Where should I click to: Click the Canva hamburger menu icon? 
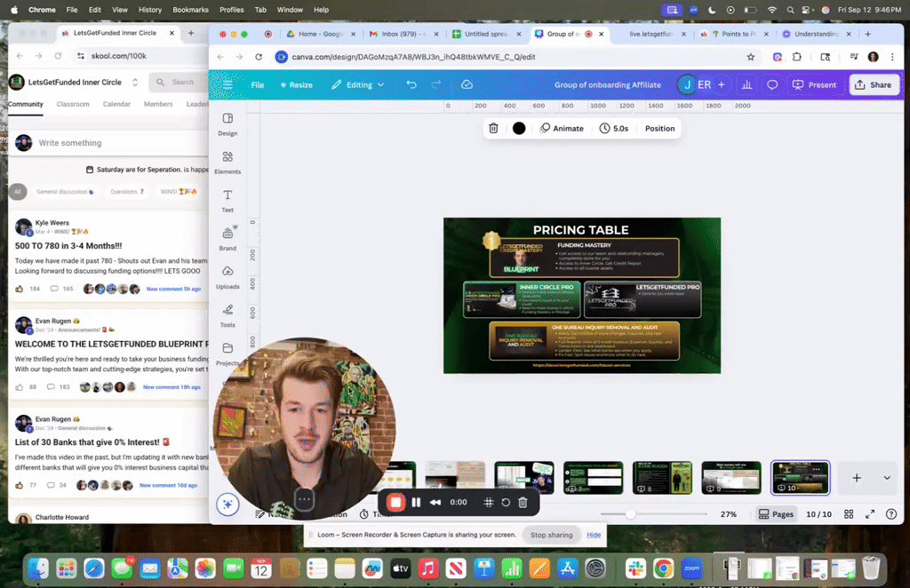click(227, 84)
